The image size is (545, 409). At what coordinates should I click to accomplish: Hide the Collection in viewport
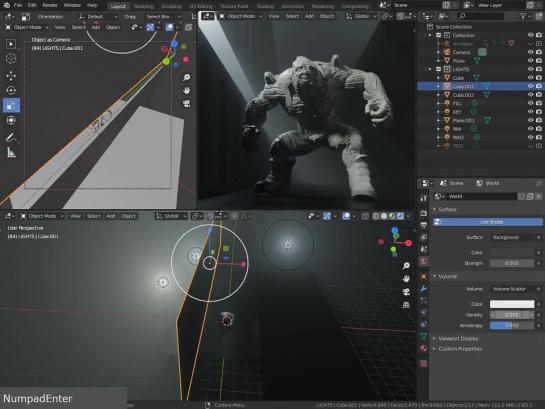point(530,35)
